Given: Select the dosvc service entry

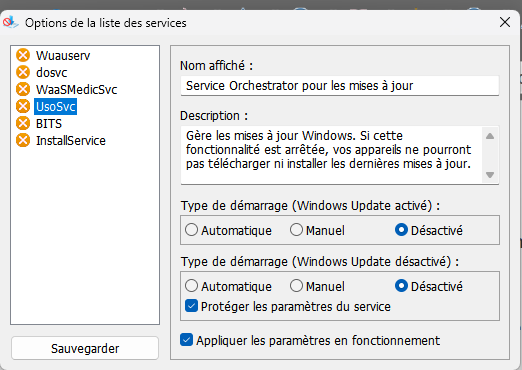Looking at the screenshot, I should point(52,72).
